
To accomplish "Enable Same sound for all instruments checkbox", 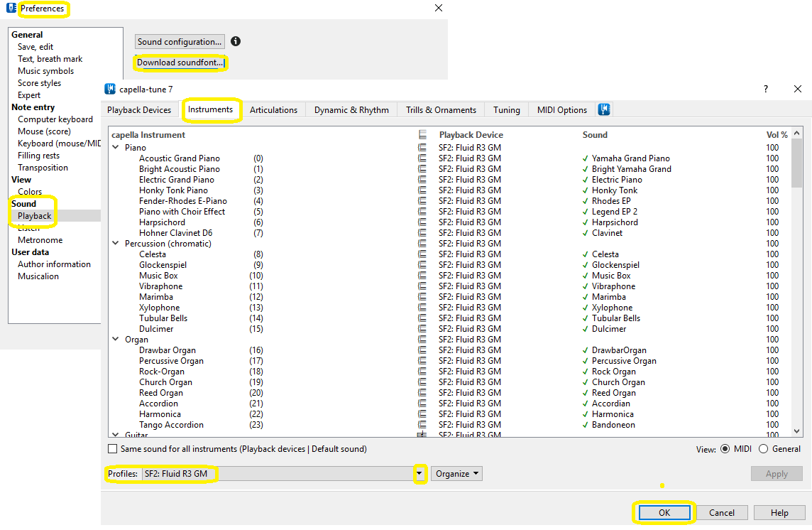I will tap(112, 449).
